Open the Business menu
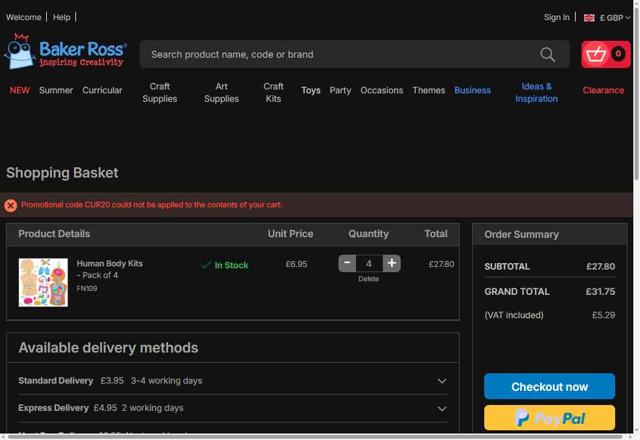 pyautogui.click(x=472, y=90)
